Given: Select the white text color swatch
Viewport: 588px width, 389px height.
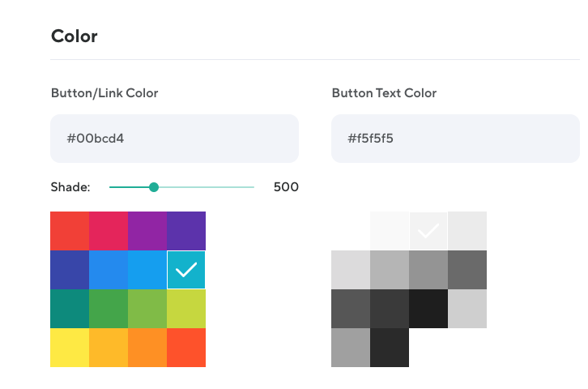Looking at the screenshot, I should [351, 231].
